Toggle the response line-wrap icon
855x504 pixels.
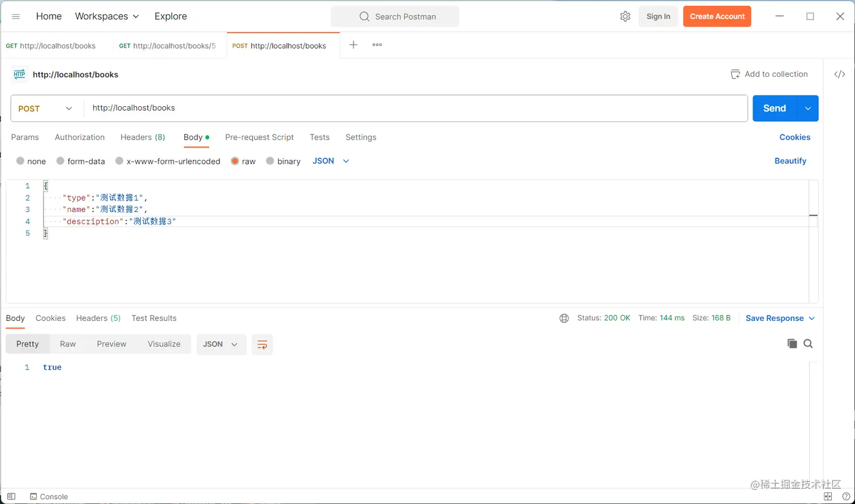[262, 344]
